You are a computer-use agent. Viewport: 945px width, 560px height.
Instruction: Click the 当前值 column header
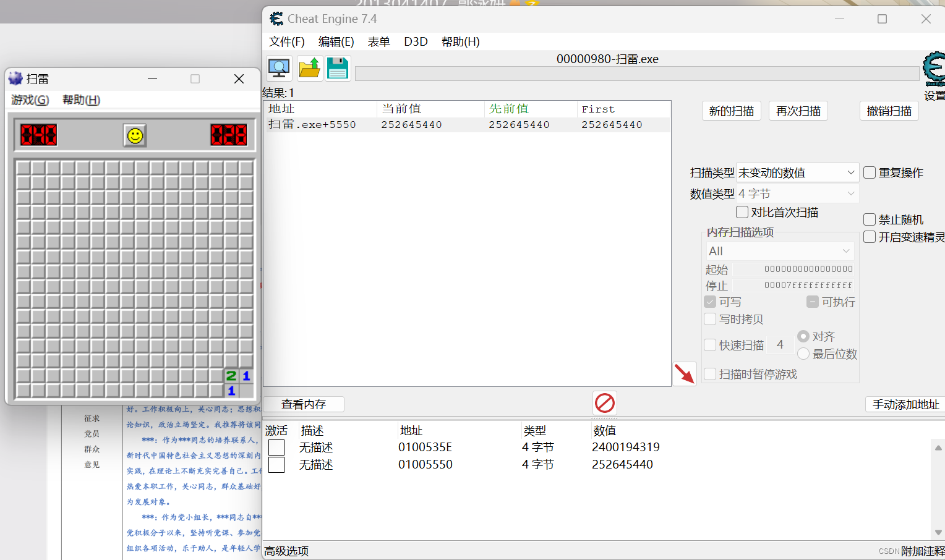click(430, 109)
